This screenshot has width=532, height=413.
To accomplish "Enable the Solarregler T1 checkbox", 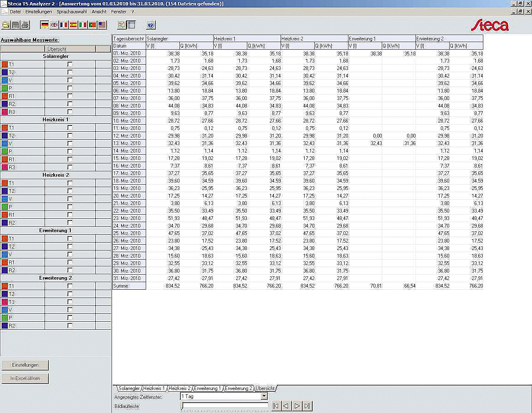I will coord(70,64).
